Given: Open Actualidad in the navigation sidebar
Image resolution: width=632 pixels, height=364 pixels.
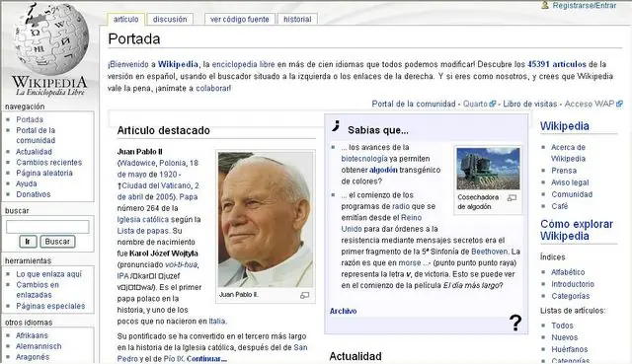Looking at the screenshot, I should point(34,152).
